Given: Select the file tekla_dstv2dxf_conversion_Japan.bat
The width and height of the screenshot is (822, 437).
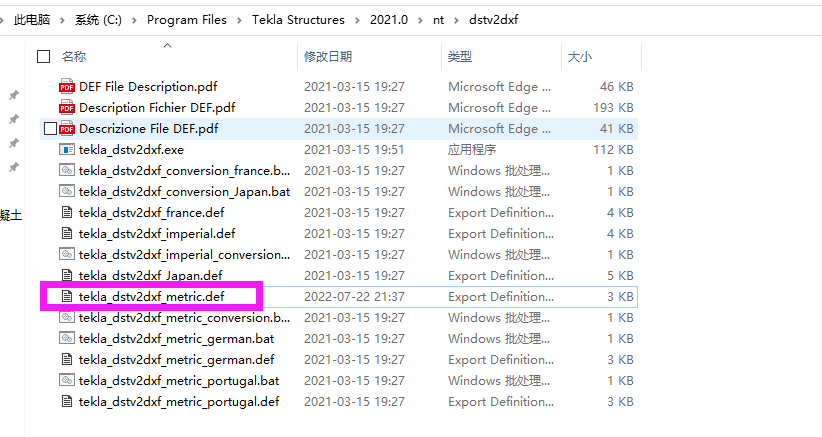Looking at the screenshot, I should coord(185,192).
